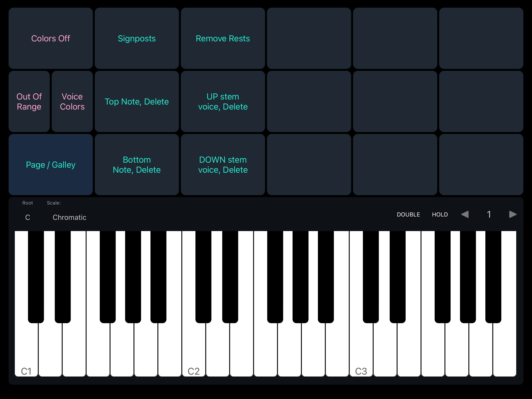
Task: Tap the Out Of Range pad
Action: pyautogui.click(x=29, y=101)
